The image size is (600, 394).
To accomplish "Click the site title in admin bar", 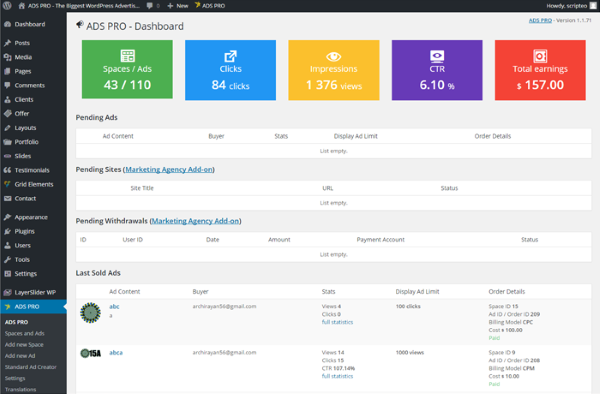I will point(83,6).
